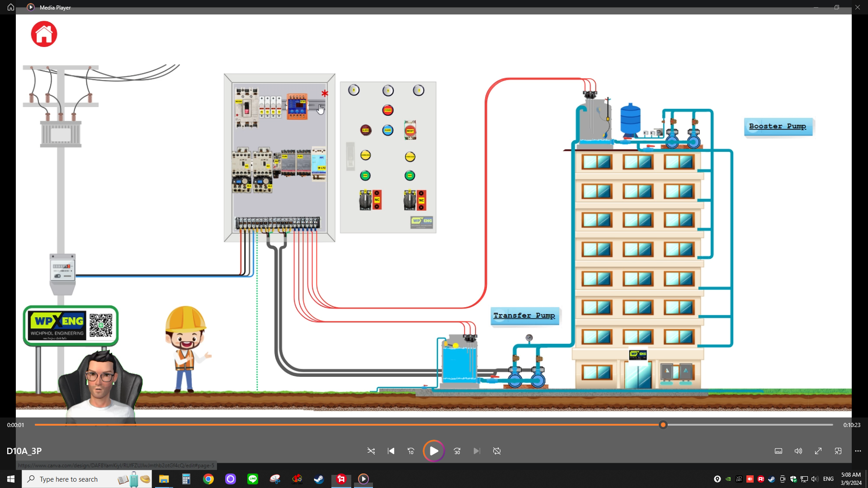Open Google Chrome from the taskbar
The image size is (868, 488).
coord(208,479)
